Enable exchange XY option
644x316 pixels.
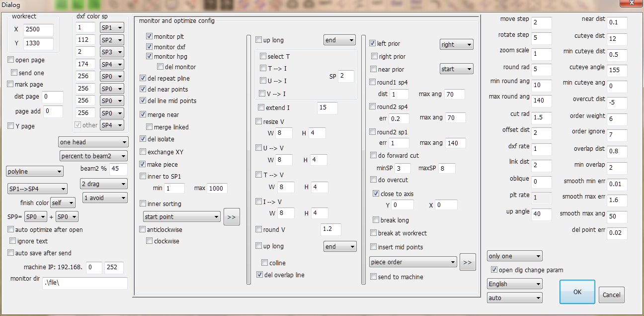143,152
